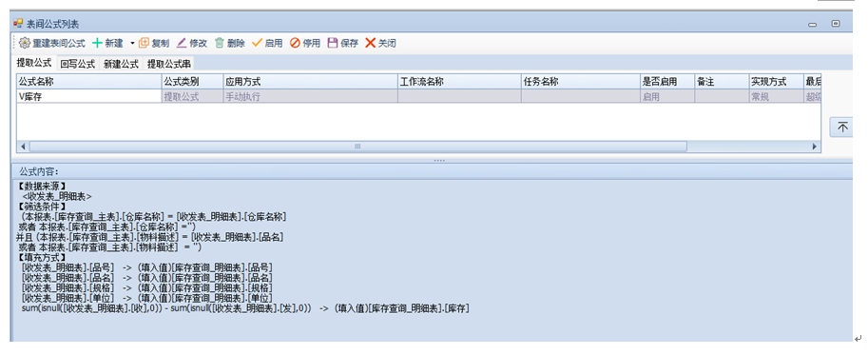
Task: Click the <收发表_明细表> data source line
Action: pos(56,197)
